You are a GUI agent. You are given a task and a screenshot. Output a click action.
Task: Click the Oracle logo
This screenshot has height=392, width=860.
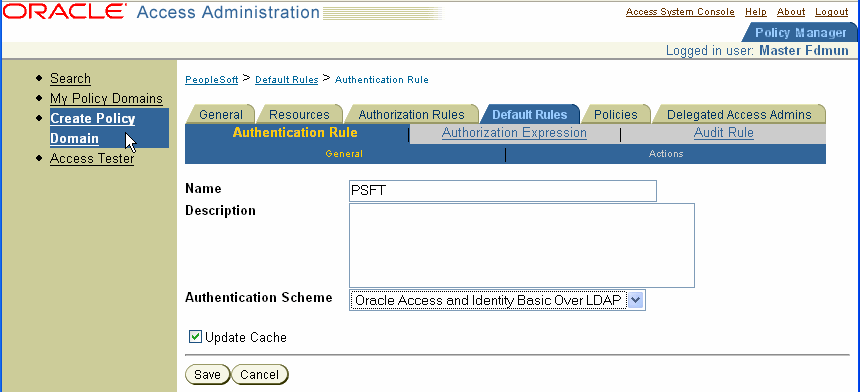(65, 12)
